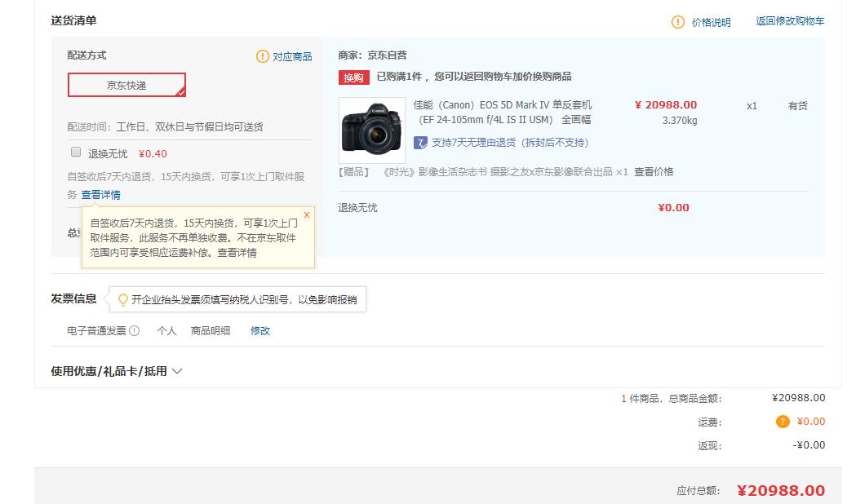856x504 pixels.
Task: Click the 总商品金额 ¥20988.00 value
Action: point(799,398)
